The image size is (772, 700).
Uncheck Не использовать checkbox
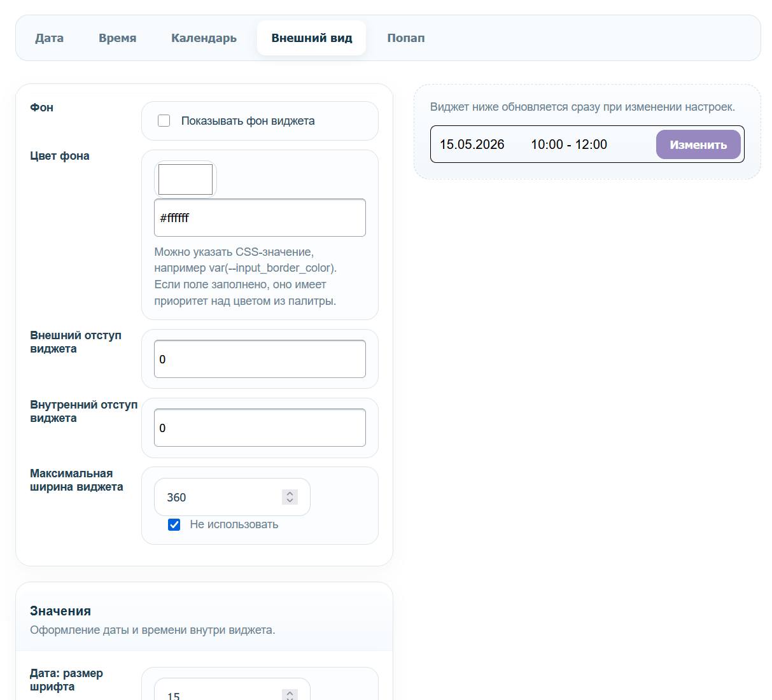174,524
